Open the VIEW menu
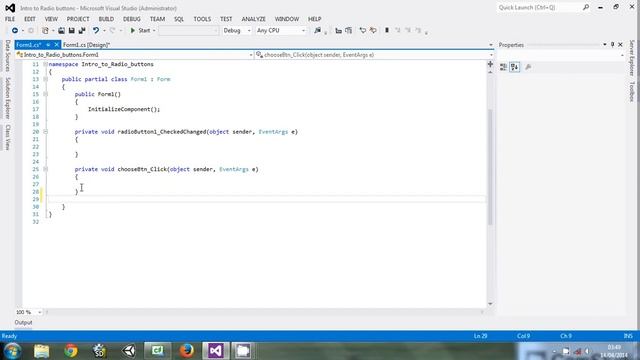The height and width of the screenshot is (360, 640). coord(51,19)
